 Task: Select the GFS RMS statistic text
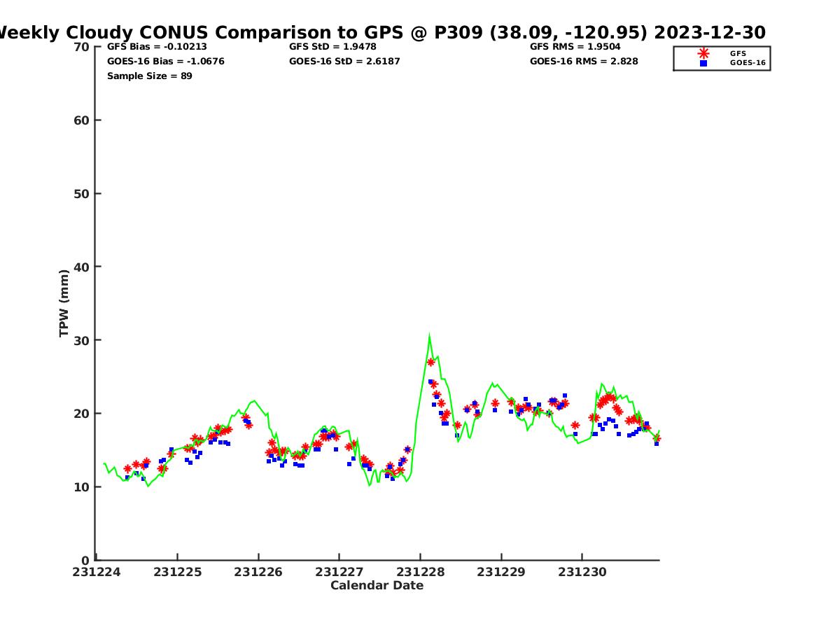pos(575,47)
